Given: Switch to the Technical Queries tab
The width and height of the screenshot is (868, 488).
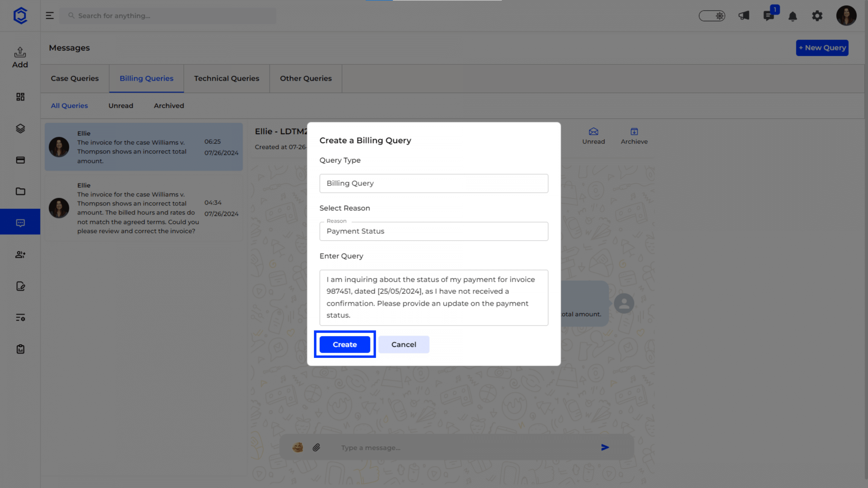Looking at the screenshot, I should [226, 78].
